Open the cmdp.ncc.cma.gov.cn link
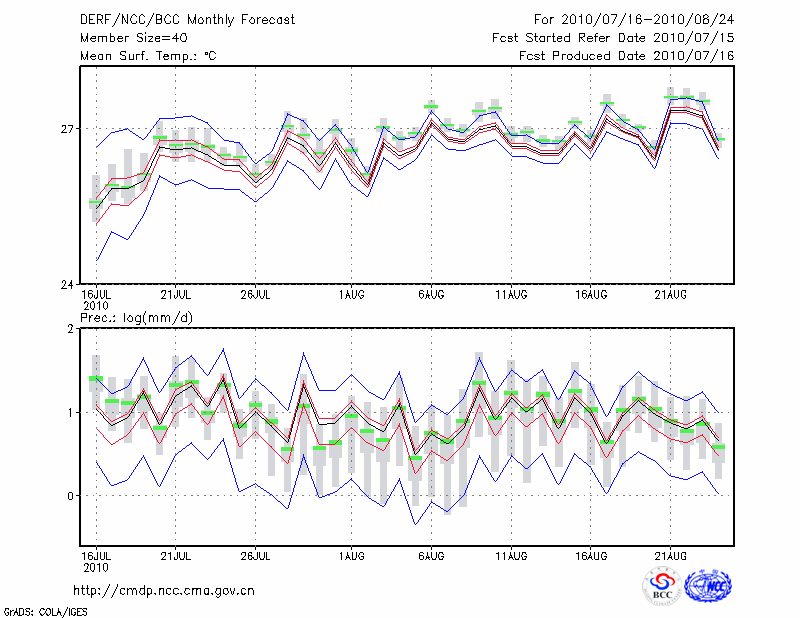This screenshot has width=800, height=618. [x=164, y=591]
